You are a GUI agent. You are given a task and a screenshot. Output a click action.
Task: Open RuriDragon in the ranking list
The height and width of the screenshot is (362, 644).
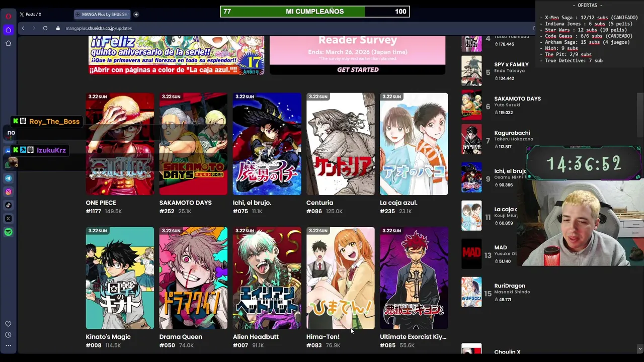click(509, 286)
